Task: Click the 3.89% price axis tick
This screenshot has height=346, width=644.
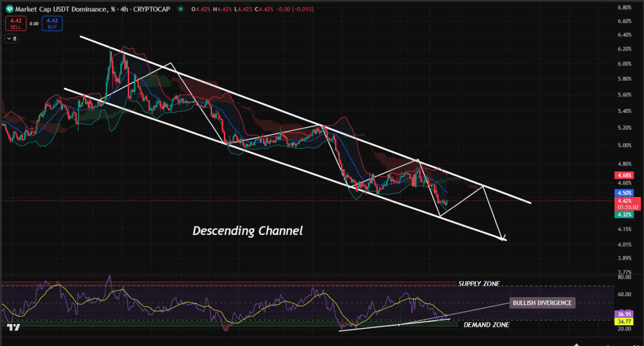Action: (x=624, y=258)
